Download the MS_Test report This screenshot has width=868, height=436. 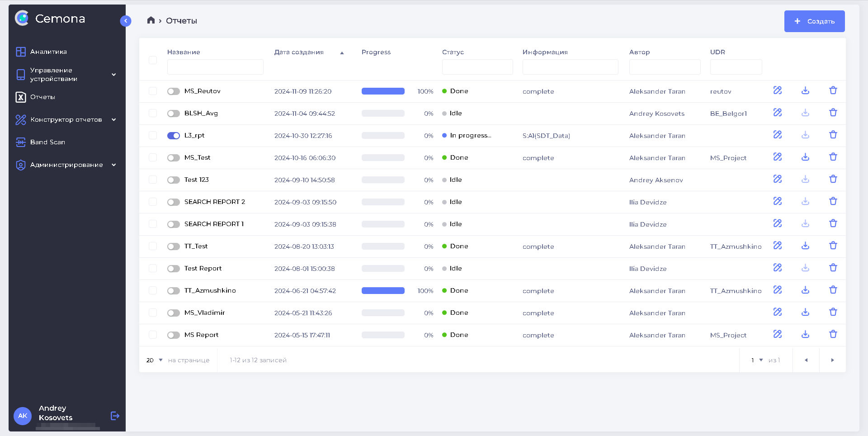pyautogui.click(x=805, y=157)
